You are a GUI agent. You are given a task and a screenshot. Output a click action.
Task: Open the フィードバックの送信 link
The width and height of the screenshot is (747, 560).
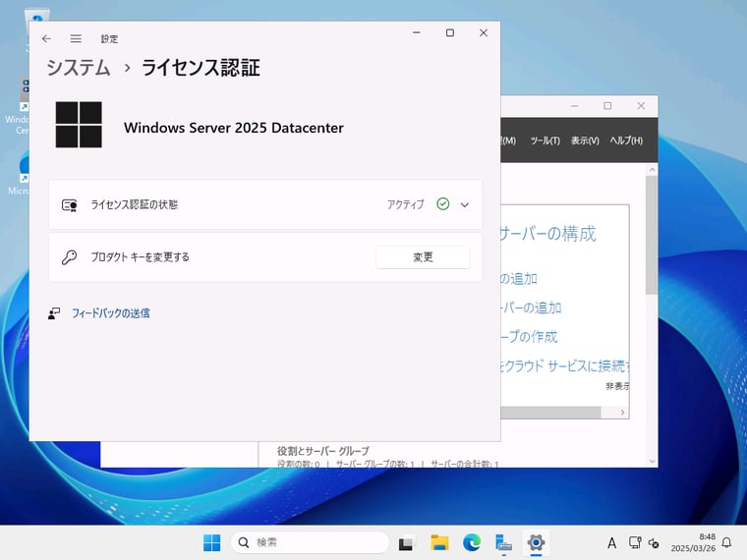click(110, 313)
